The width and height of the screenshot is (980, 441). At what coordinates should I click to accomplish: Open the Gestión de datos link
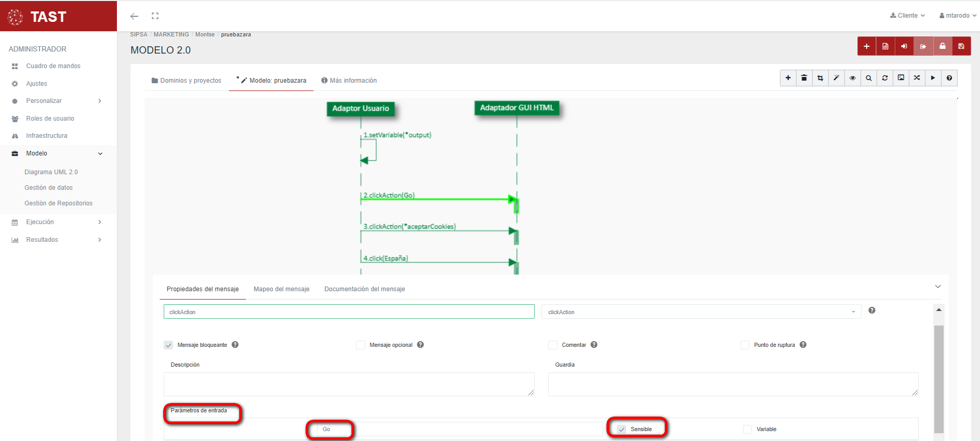pyautogui.click(x=48, y=188)
